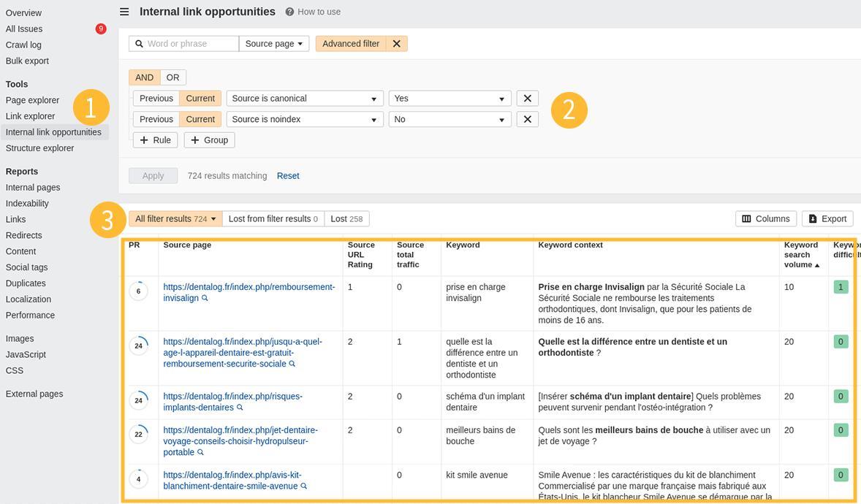Open the Source page dropdown
The width and height of the screenshot is (861, 504).
[273, 43]
